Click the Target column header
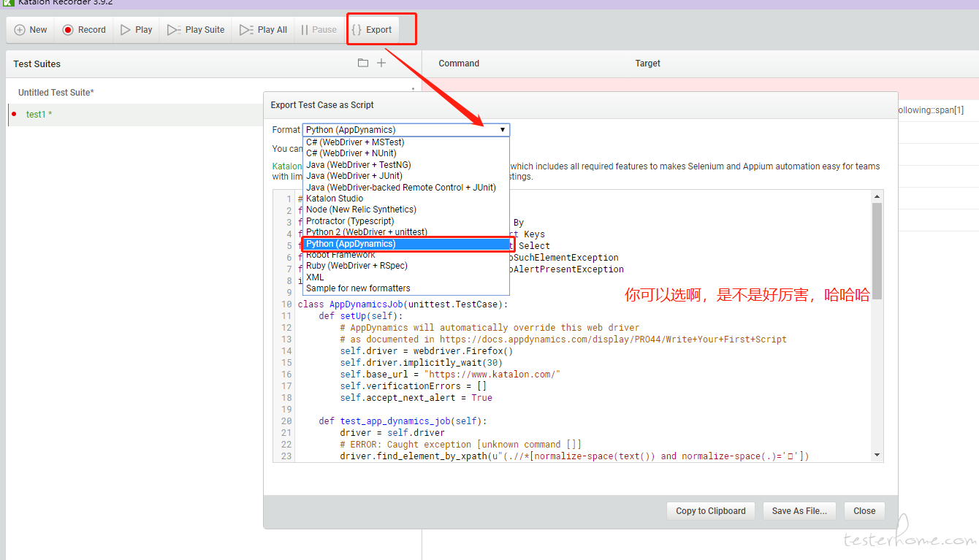Image resolution: width=979 pixels, height=560 pixels. [x=648, y=64]
